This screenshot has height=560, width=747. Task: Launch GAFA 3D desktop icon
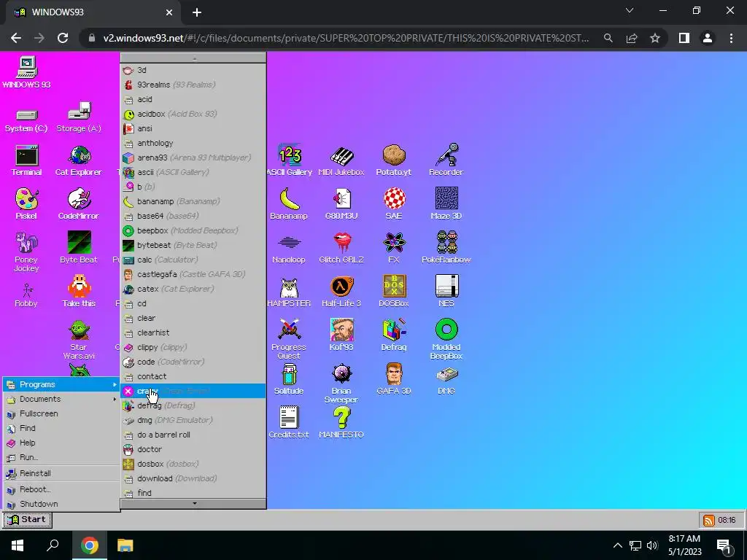pyautogui.click(x=394, y=379)
